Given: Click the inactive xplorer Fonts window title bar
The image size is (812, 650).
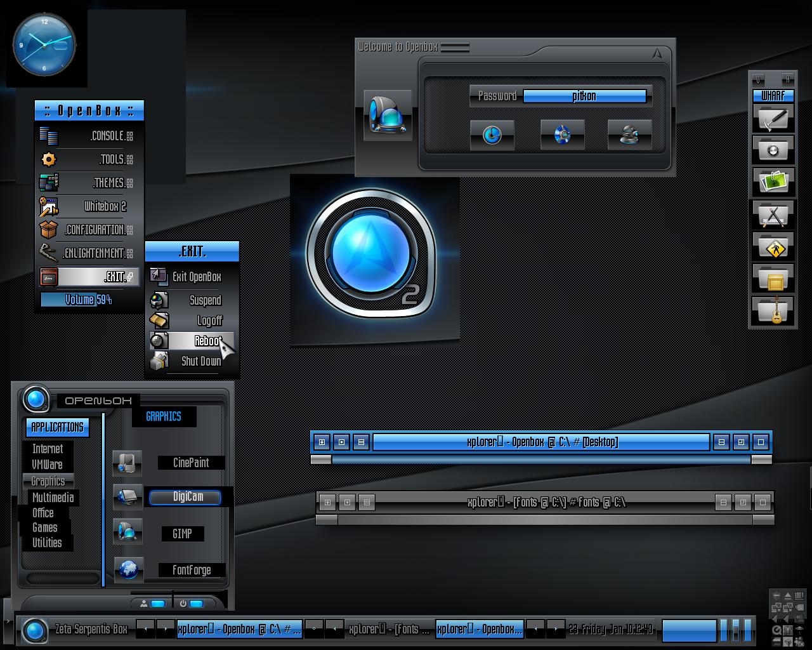Looking at the screenshot, I should click(546, 502).
